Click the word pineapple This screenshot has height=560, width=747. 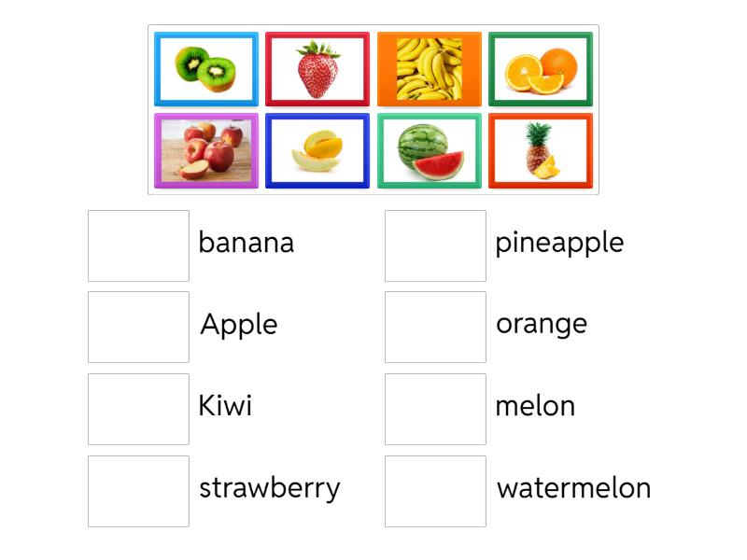558,243
